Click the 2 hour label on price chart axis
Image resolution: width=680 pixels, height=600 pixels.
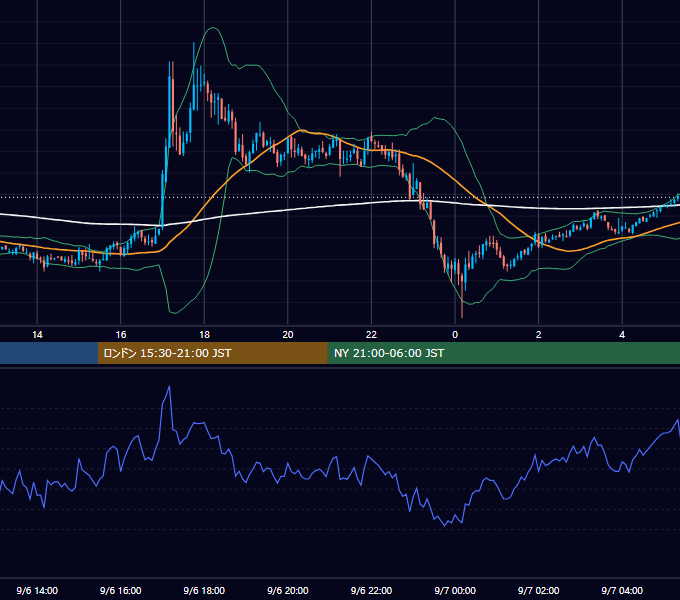point(539,335)
